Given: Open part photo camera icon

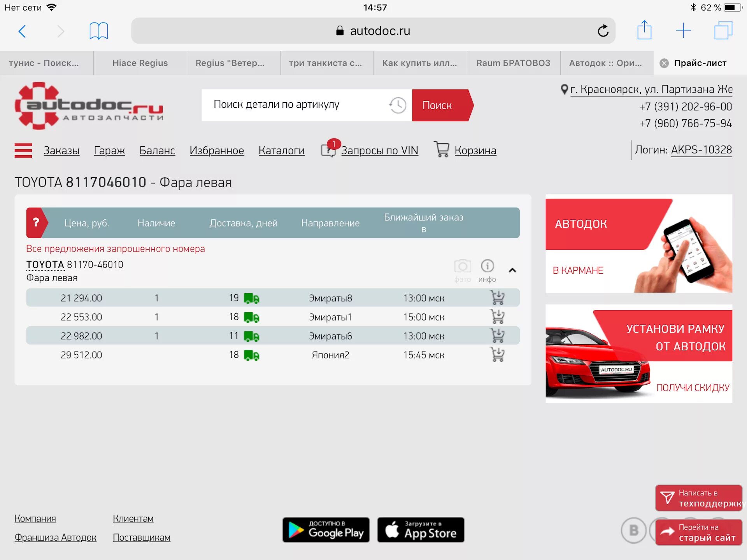Looking at the screenshot, I should [x=463, y=271].
